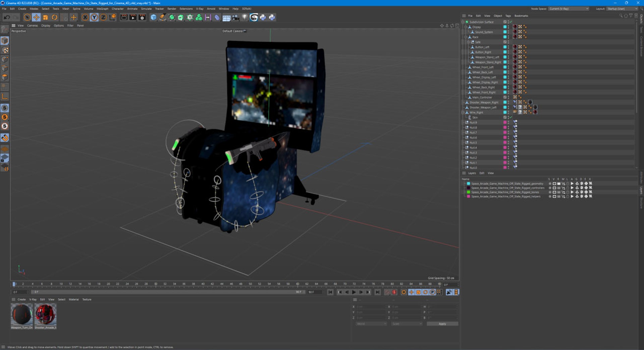Toggle X-axis lock
644x350 pixels.
tap(85, 17)
